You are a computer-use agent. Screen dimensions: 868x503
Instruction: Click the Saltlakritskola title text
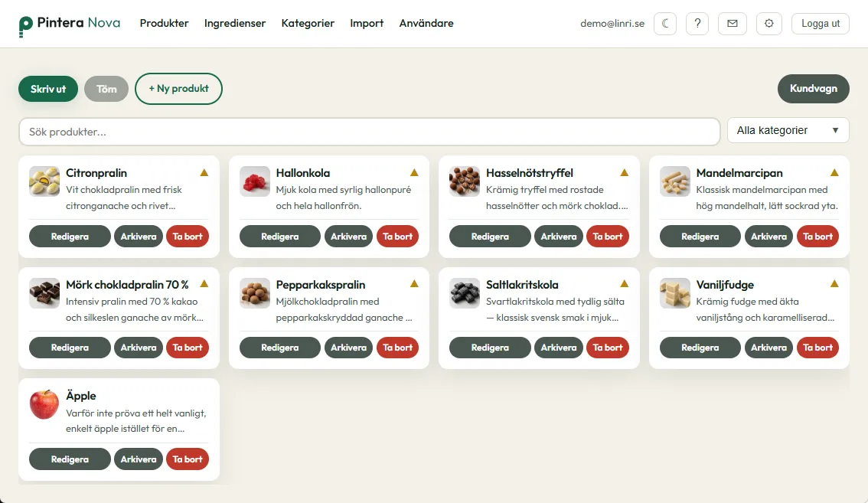[x=522, y=285]
